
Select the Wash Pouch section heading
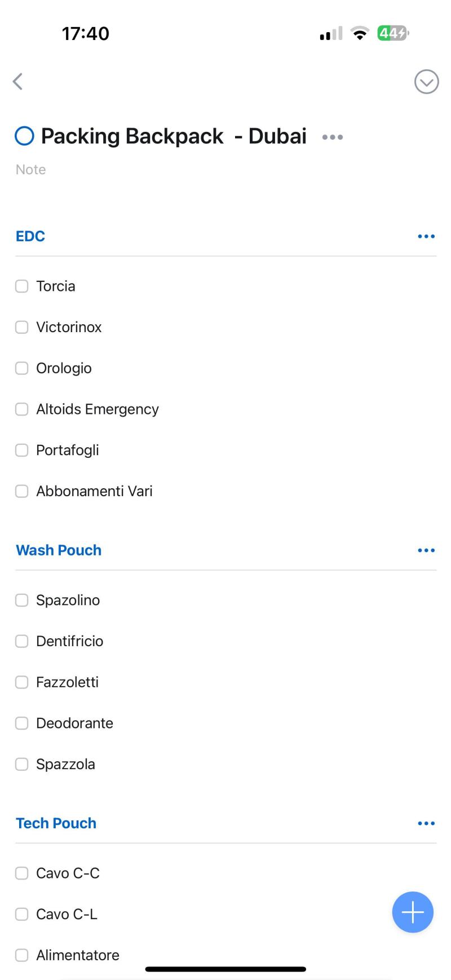[x=59, y=550]
